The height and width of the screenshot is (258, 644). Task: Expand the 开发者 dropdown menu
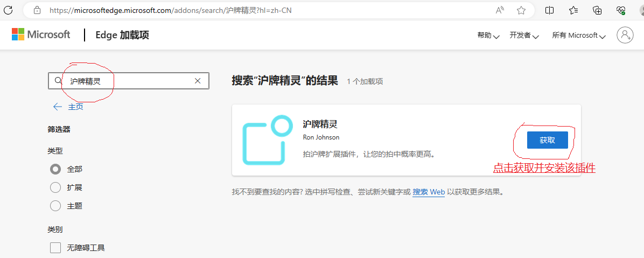524,36
